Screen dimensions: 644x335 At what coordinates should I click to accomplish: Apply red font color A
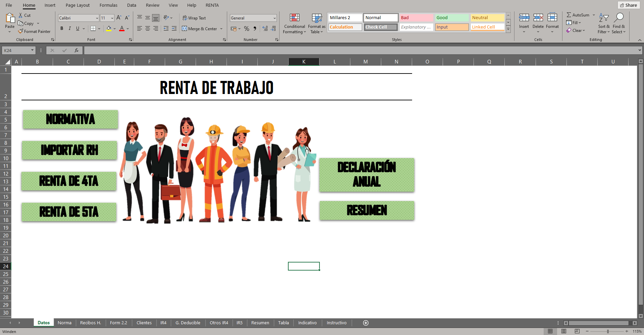tap(122, 29)
